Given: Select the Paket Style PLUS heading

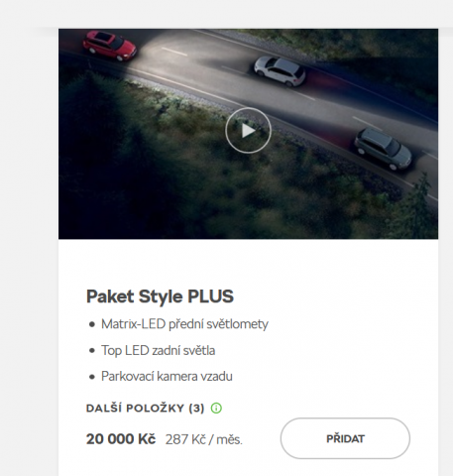Looking at the screenshot, I should (x=160, y=297).
